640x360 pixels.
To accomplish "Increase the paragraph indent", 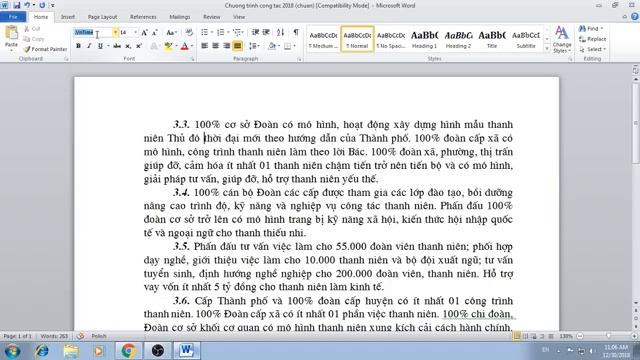I will pyautogui.click(x=266, y=32).
